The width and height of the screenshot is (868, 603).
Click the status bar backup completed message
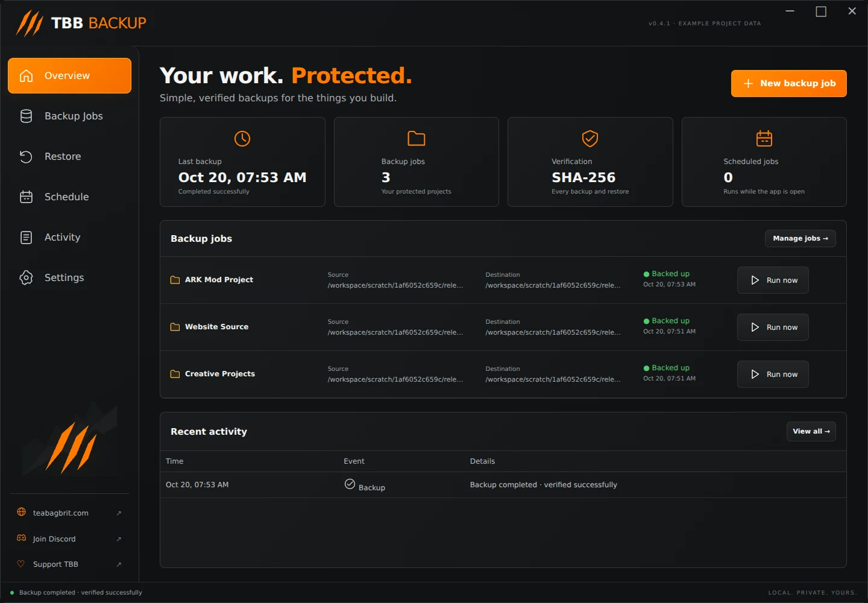(81, 593)
